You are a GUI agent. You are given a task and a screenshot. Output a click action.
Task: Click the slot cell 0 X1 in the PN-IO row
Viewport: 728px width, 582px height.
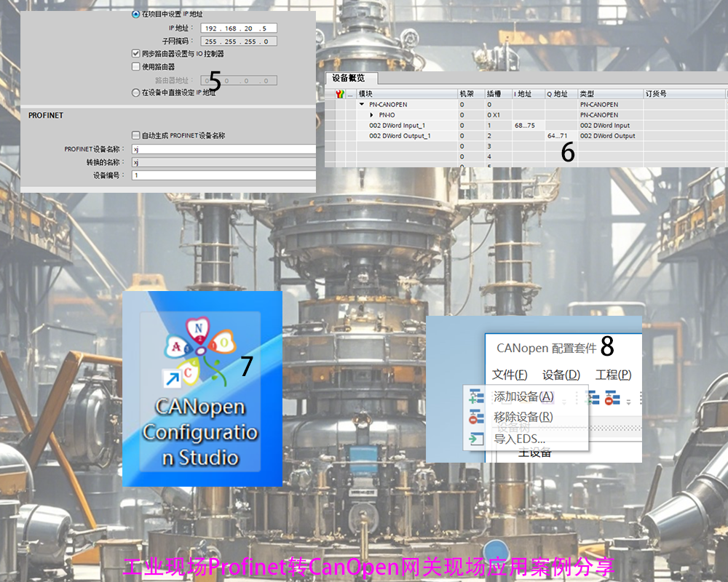498,115
